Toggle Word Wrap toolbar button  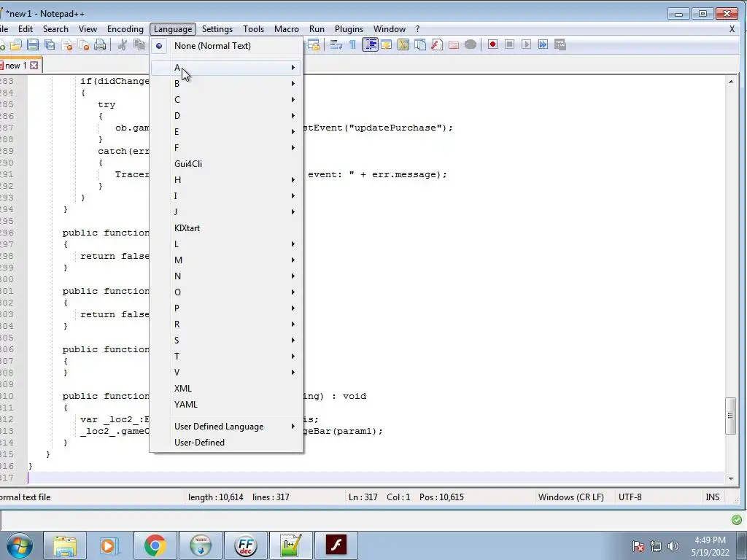tap(336, 44)
